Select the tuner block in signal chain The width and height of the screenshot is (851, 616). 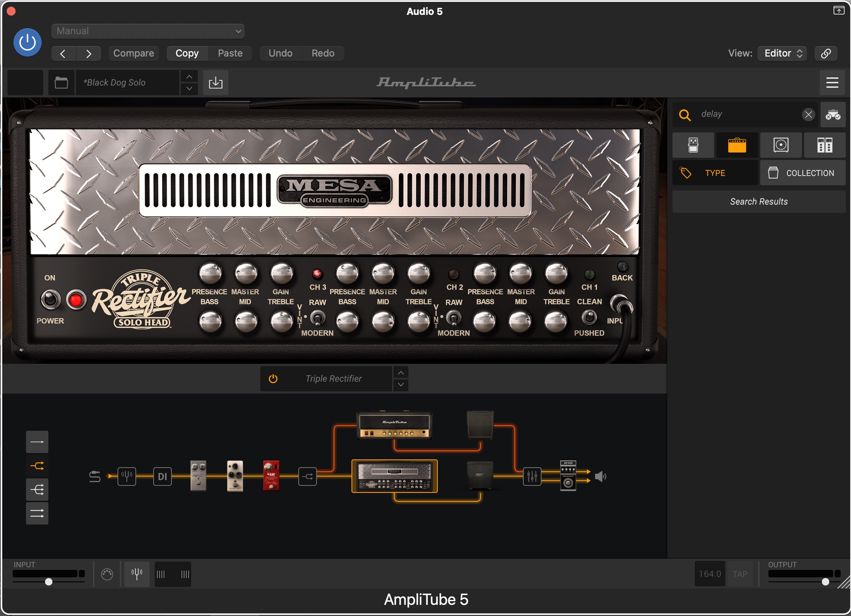point(127,477)
